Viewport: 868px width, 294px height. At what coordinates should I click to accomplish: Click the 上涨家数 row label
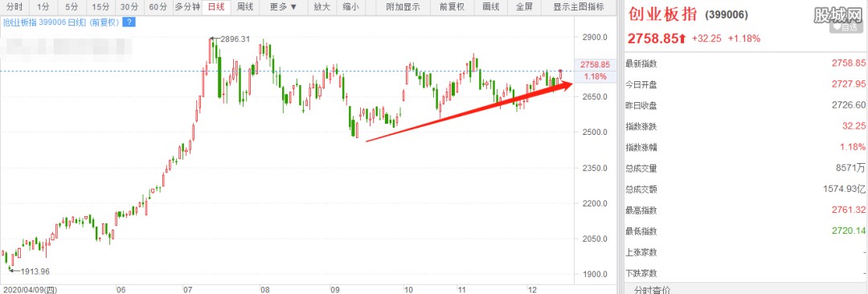641,252
